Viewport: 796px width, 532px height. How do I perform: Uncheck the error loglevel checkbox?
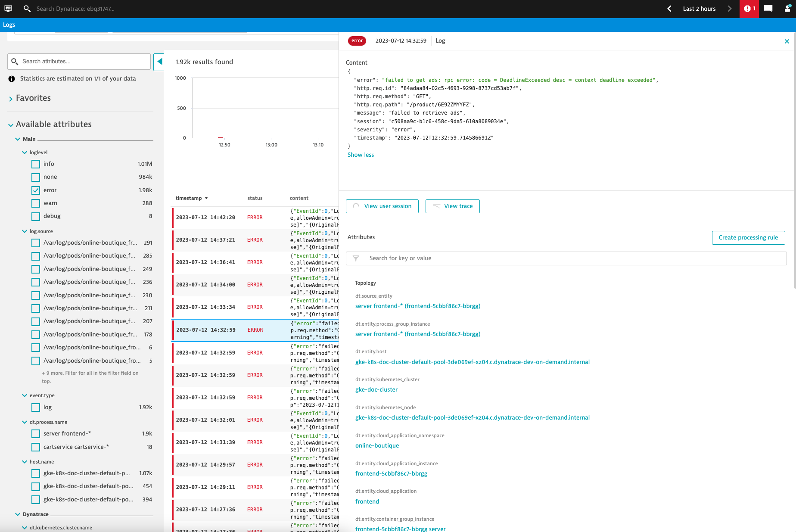36,190
